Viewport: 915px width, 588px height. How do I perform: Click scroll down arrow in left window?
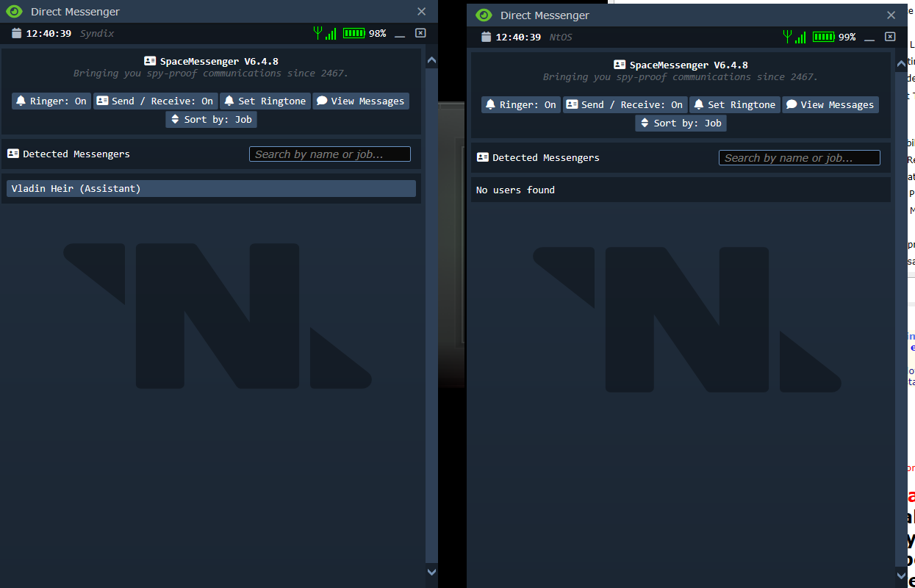[431, 571]
